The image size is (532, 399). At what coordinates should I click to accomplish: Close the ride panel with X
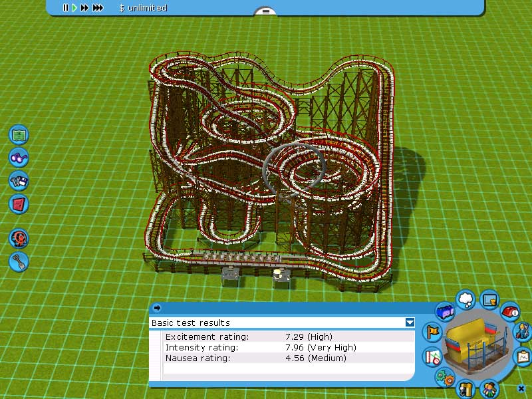pyautogui.click(x=521, y=388)
